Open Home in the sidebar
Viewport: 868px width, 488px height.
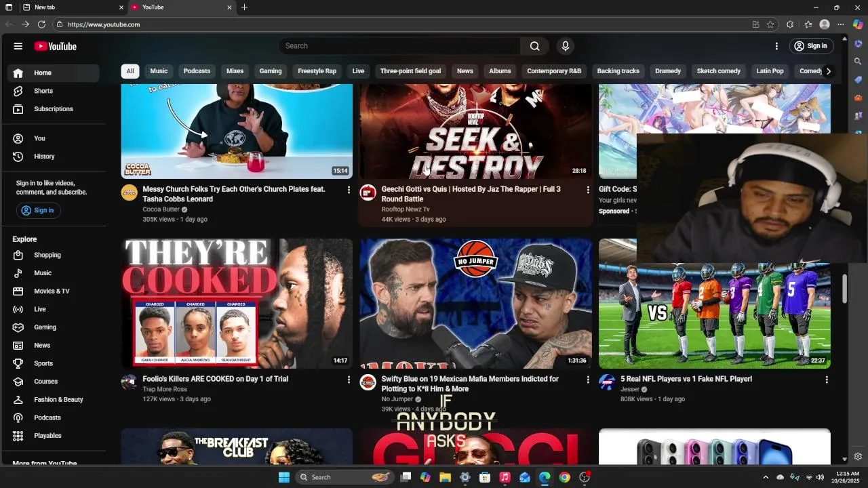(x=54, y=73)
